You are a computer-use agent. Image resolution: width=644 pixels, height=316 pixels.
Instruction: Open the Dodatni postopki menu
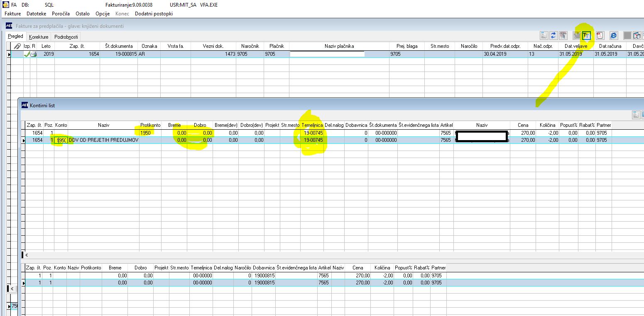click(154, 14)
